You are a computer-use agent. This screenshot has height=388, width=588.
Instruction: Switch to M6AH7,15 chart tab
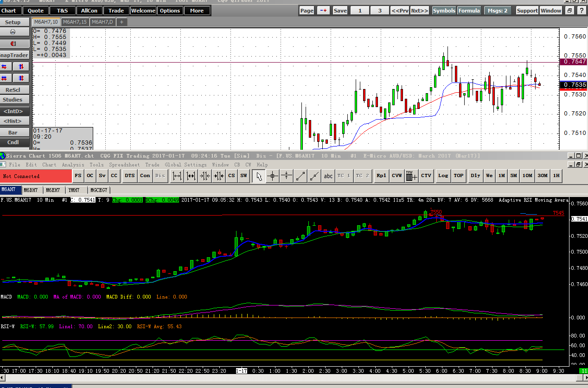point(75,22)
